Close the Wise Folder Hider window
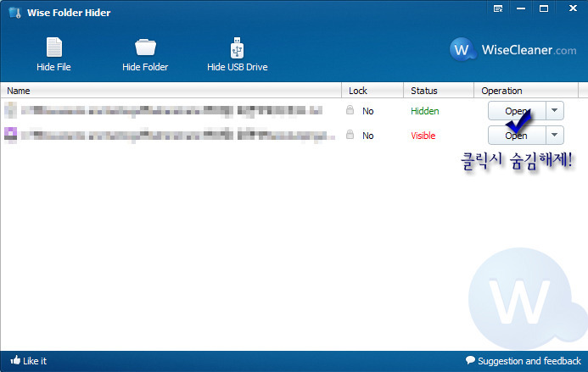Screen dimensions: 588x372 [573, 8]
